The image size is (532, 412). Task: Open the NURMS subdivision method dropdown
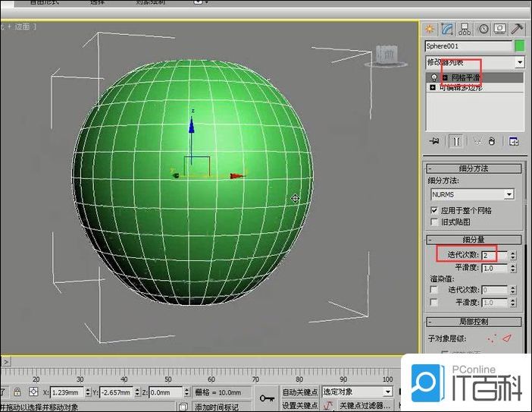(509, 194)
